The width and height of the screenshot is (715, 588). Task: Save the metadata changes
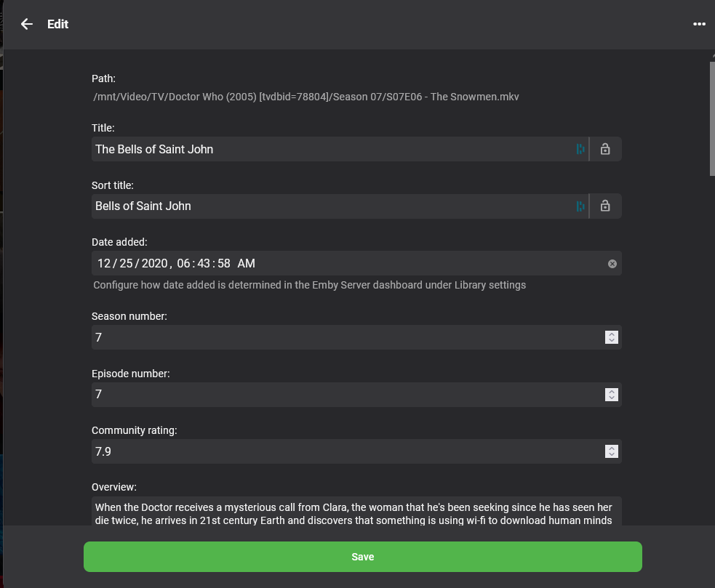coord(362,556)
